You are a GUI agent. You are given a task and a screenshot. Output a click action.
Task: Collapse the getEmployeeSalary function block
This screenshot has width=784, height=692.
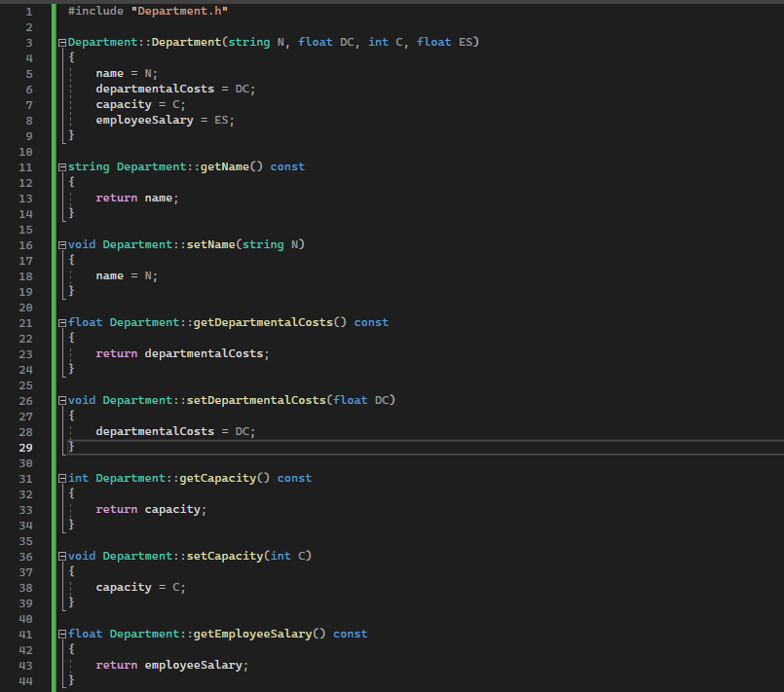pos(62,635)
